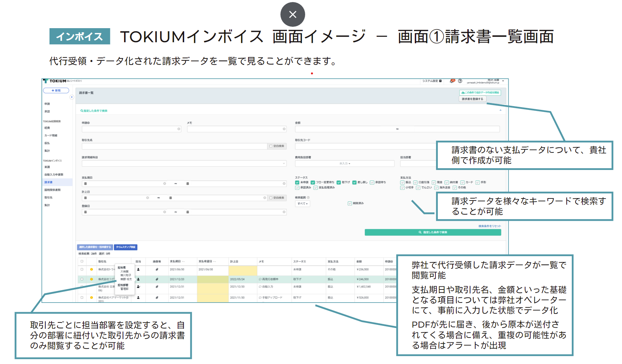Enable the 削除済み checkbox
This screenshot has height=364, width=622.
(350, 203)
